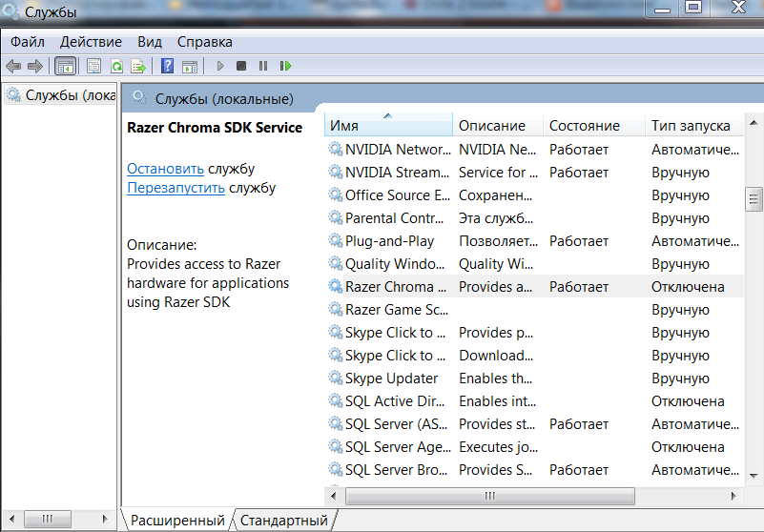Open the Справка menu
764x532 pixels.
coord(205,42)
